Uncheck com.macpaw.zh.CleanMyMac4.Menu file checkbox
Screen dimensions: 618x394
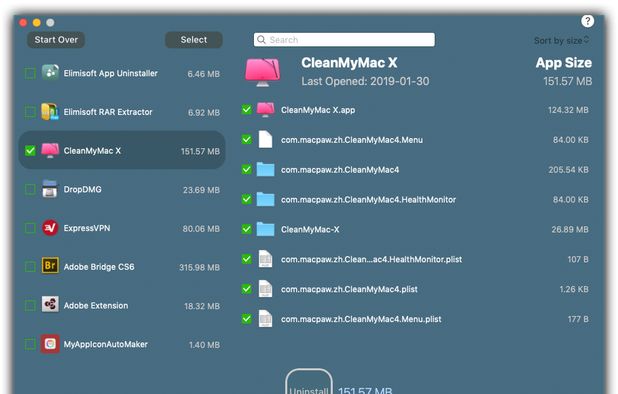point(246,139)
